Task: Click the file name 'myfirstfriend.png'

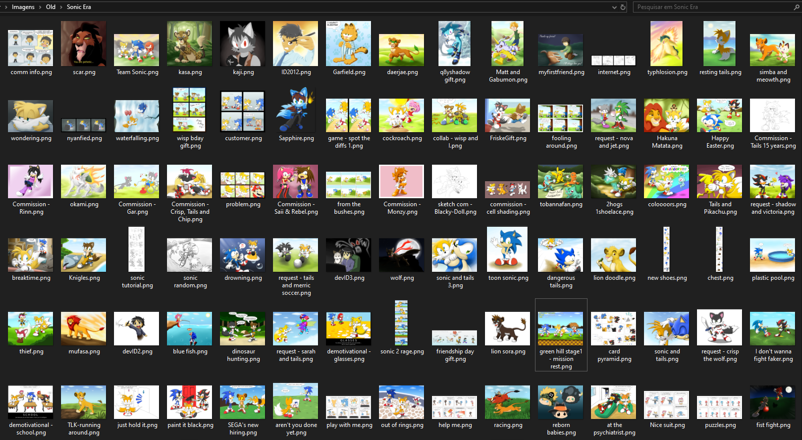Action: 561,72
